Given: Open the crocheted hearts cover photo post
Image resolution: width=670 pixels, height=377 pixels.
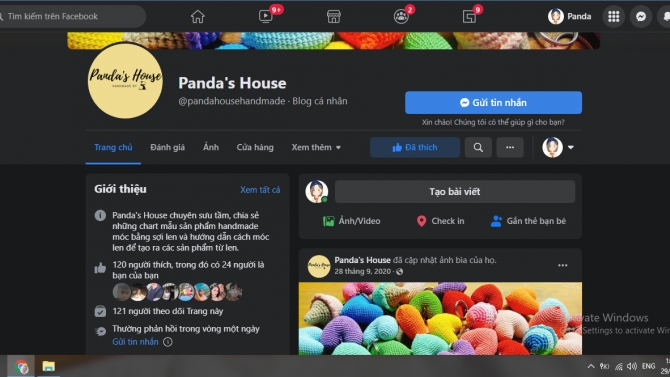Looking at the screenshot, I should point(440,318).
